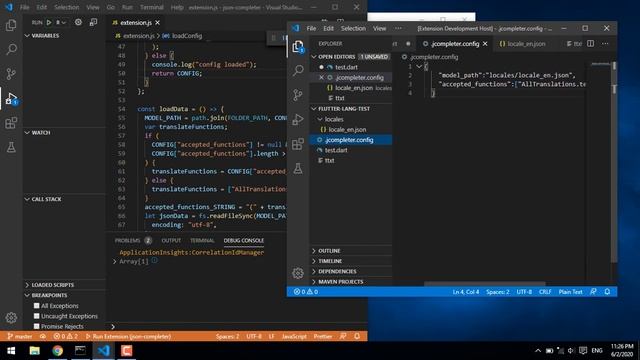The image size is (640, 360).
Task: Open Extensions icon in back VS Code window
Action: 11,123
